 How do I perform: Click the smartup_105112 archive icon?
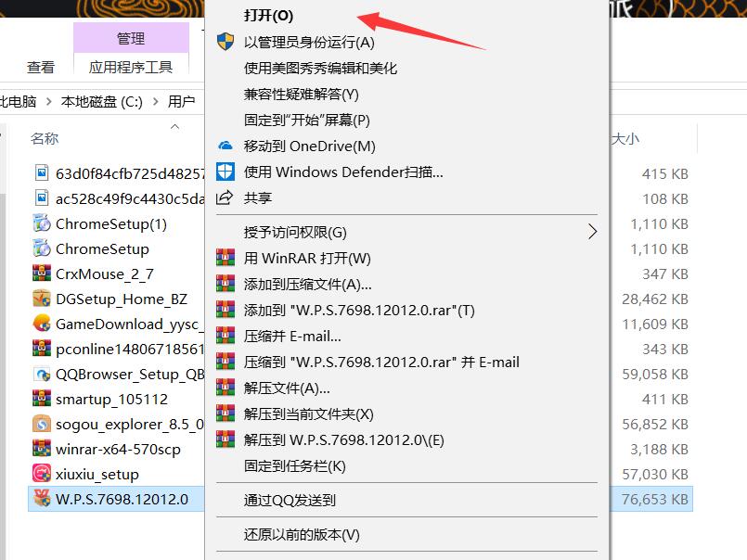pos(42,399)
